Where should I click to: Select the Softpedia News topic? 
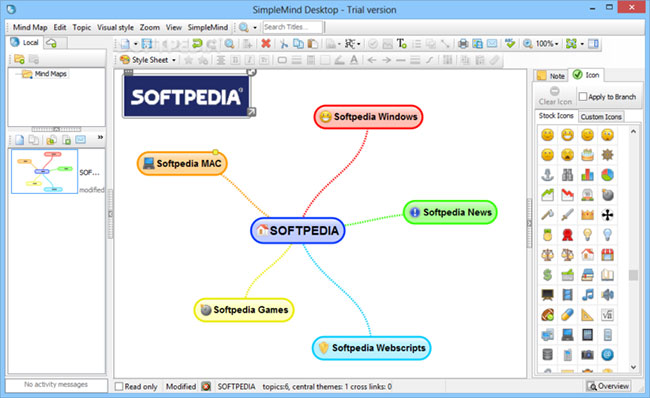click(450, 212)
